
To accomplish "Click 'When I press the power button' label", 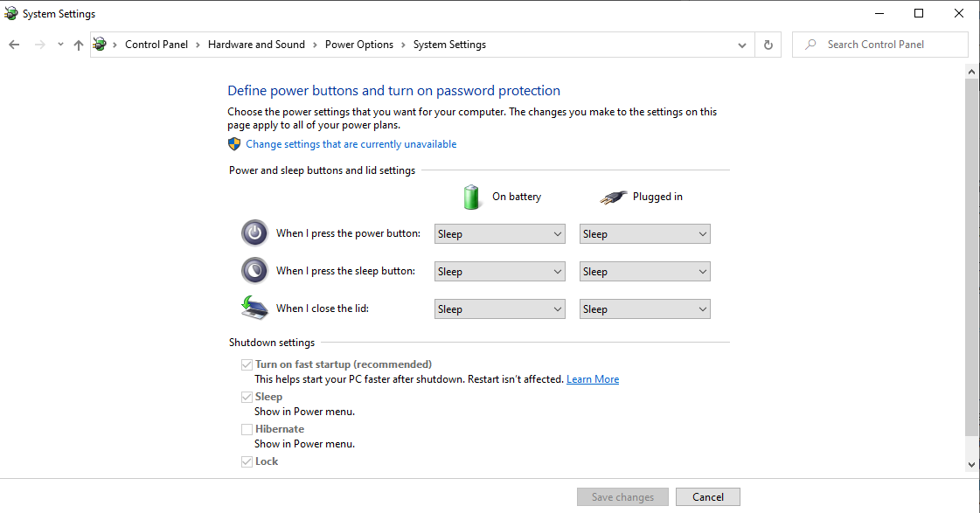I will 348,233.
